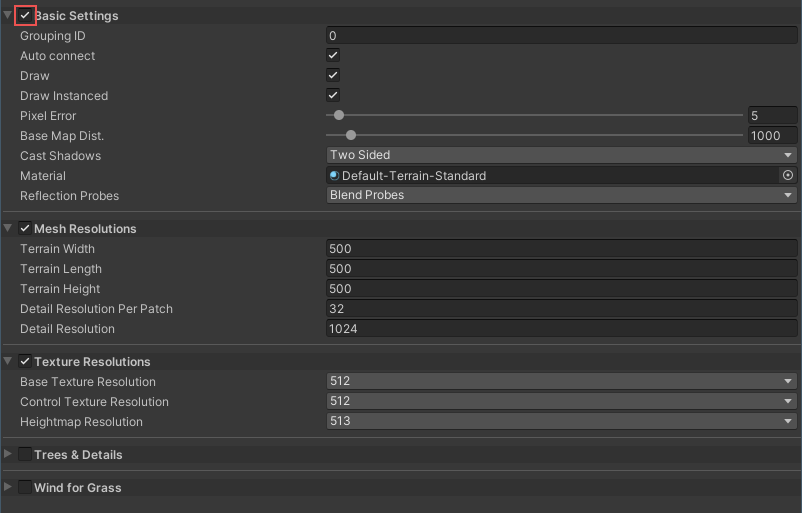Enable the Trees & Details checkbox
The image size is (802, 513).
25,455
